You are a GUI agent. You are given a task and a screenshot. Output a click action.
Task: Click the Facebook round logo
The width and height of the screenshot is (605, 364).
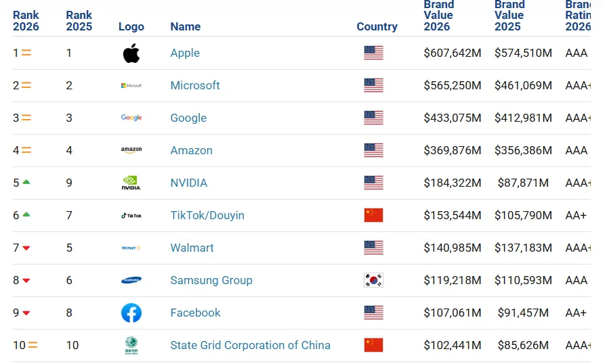tap(131, 313)
